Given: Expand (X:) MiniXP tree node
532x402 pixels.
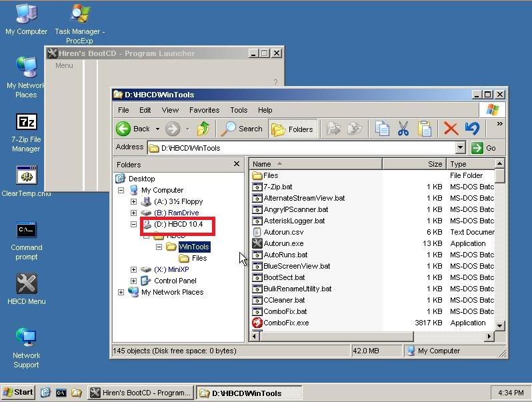Looking at the screenshot, I should tap(134, 270).
